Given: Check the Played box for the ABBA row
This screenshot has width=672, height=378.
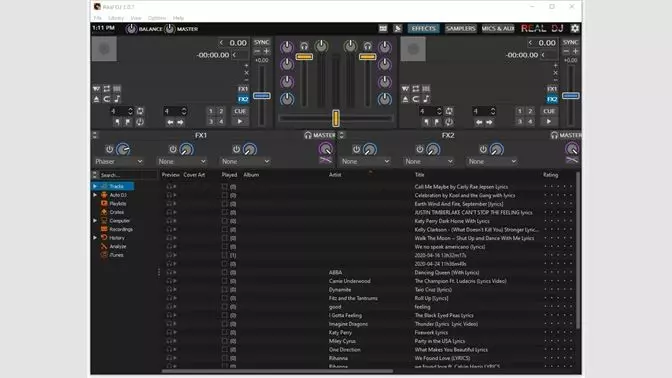Looking at the screenshot, I should 225,272.
